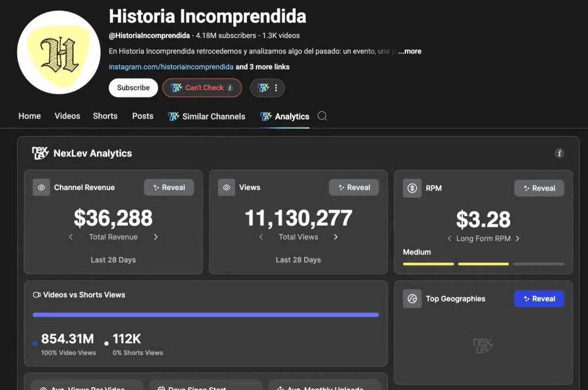The height and width of the screenshot is (390, 588).
Task: Toggle the Channel Revenue eye icon
Action: click(x=41, y=187)
